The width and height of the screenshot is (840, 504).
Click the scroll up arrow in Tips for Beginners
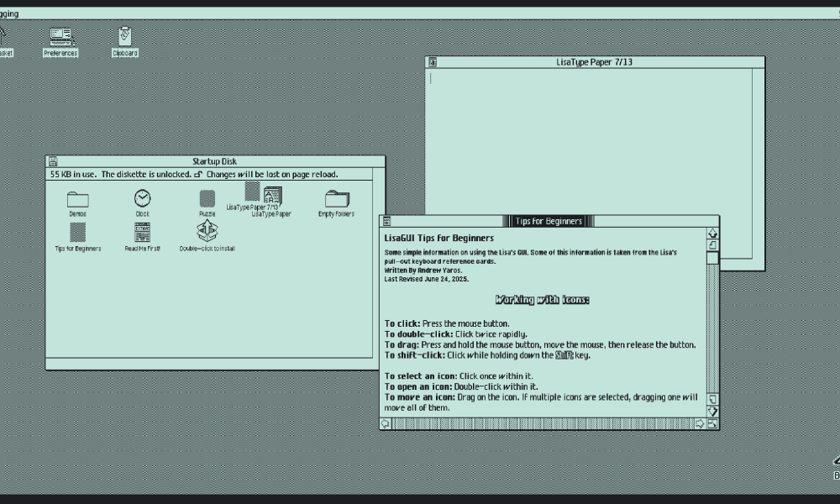pos(712,233)
